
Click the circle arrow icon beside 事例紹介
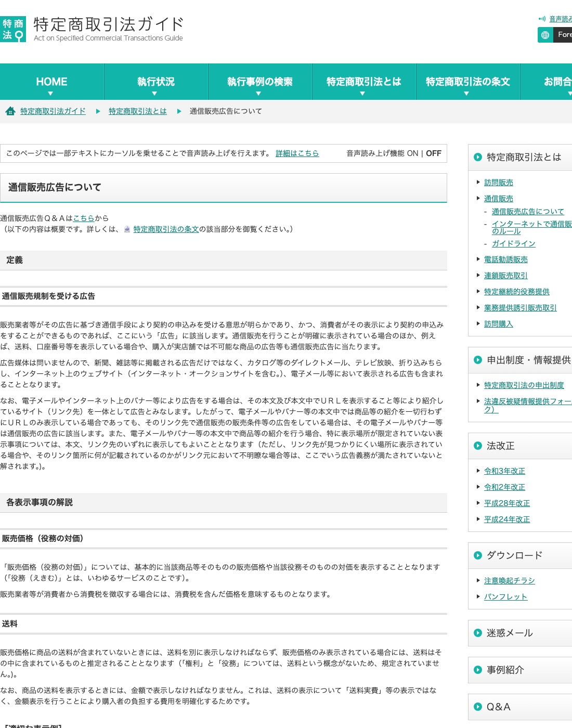478,670
